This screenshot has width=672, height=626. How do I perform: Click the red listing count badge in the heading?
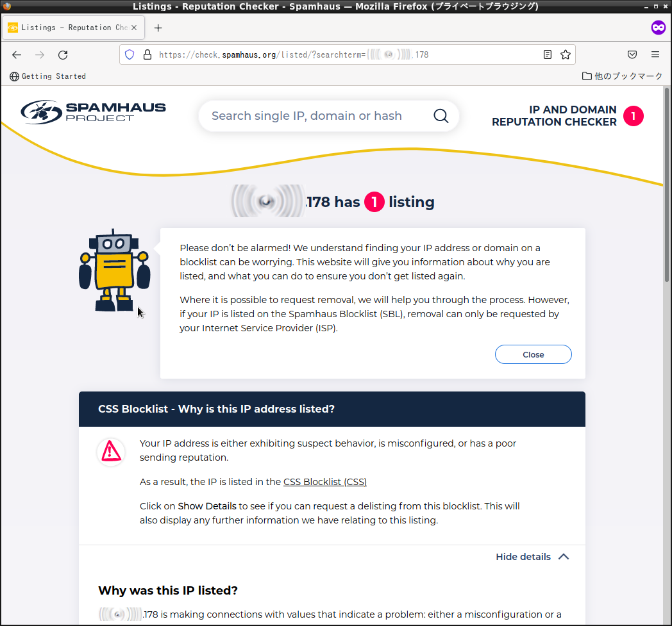coord(374,202)
